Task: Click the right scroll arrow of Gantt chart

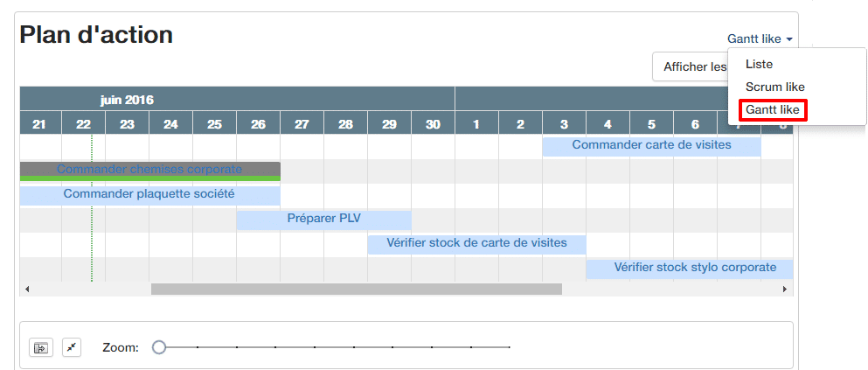Action: (x=785, y=289)
